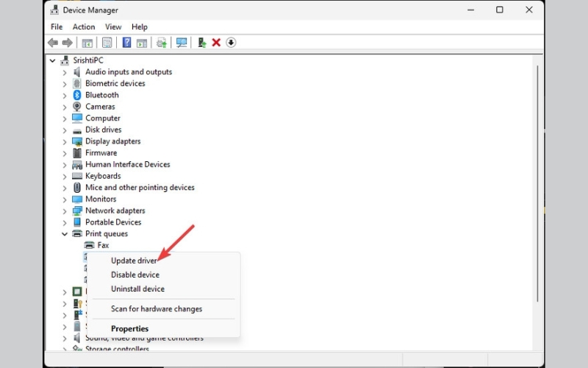Select the 'Fax' label under Print queues
The height and width of the screenshot is (368, 588).
[103, 245]
